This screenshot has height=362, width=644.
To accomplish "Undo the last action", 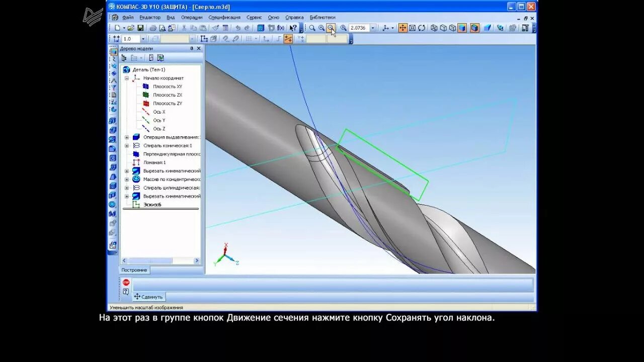I will 238,28.
